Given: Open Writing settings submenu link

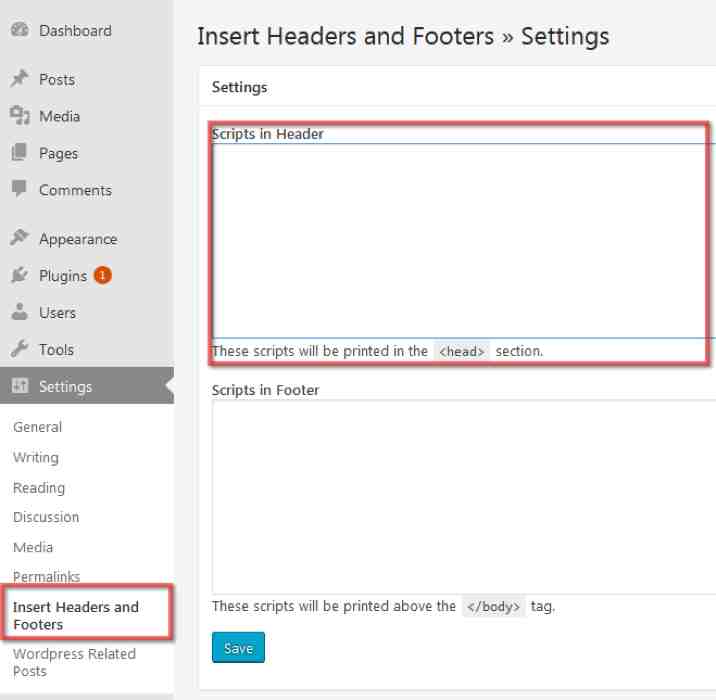Looking at the screenshot, I should click(x=36, y=457).
